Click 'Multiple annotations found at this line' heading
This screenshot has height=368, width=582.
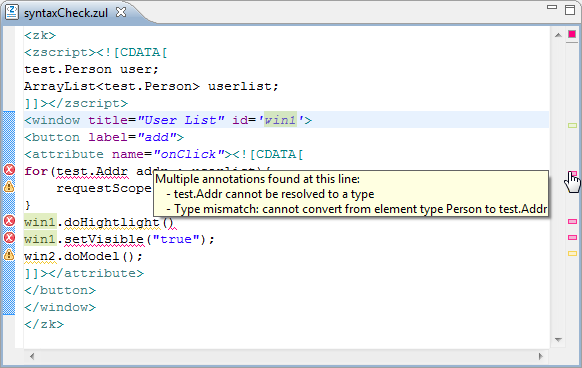(x=258, y=179)
